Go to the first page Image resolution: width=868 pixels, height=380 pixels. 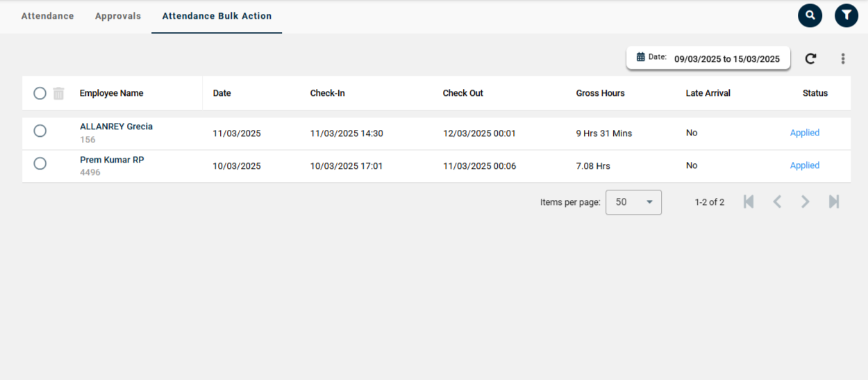(749, 202)
